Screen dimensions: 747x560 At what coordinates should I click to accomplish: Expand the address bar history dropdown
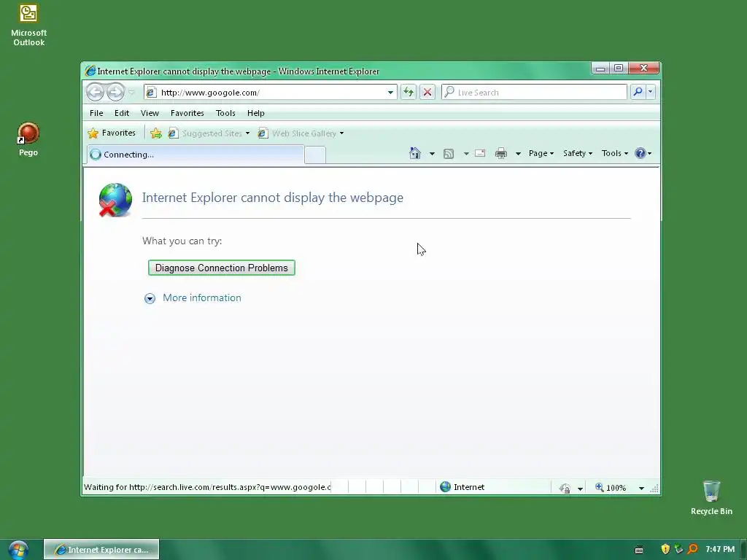390,93
